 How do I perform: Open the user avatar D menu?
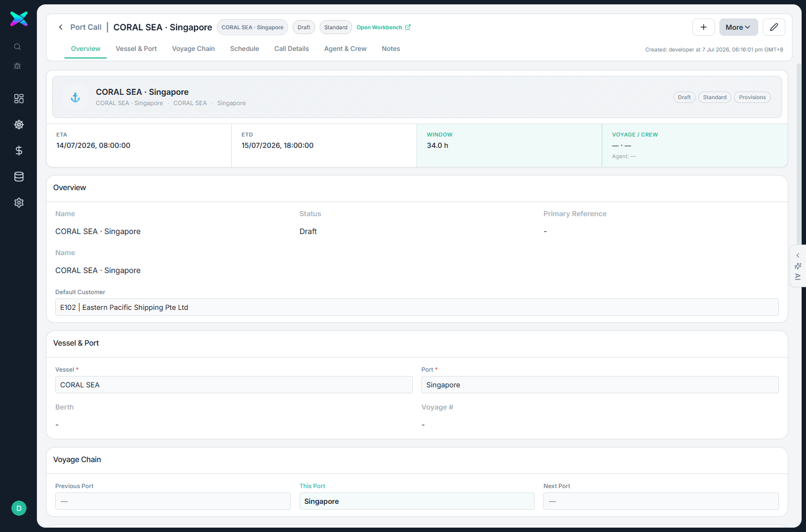(x=19, y=508)
